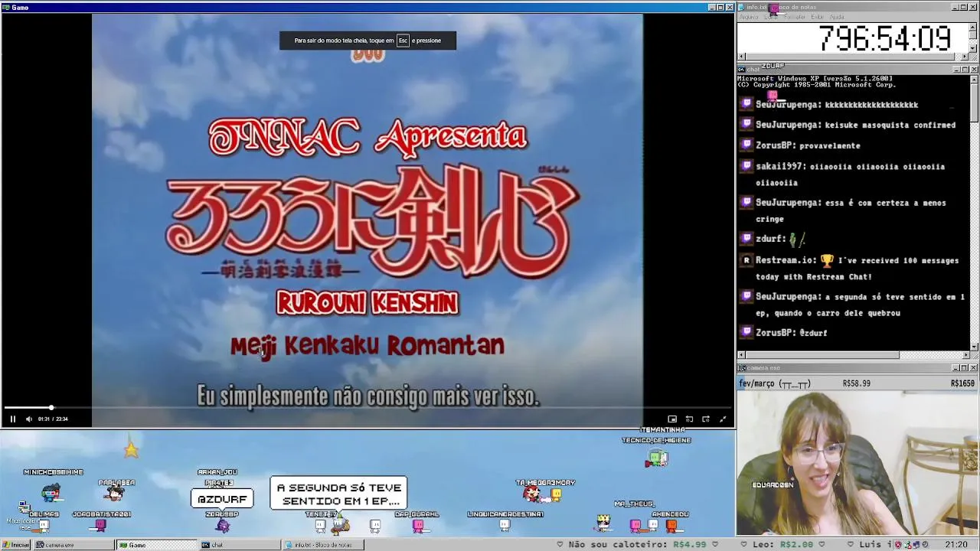Mute the video via speaker icon
980x551 pixels.
click(29, 419)
